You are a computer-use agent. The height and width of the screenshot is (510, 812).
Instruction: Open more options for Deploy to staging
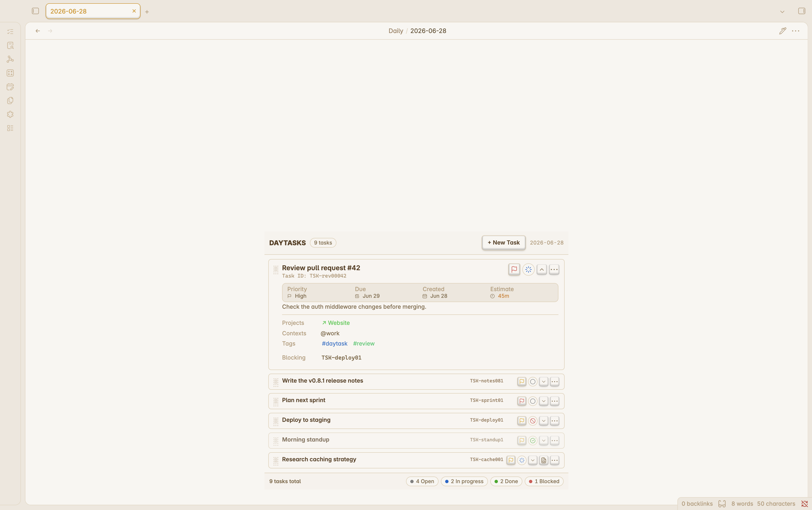555,421
